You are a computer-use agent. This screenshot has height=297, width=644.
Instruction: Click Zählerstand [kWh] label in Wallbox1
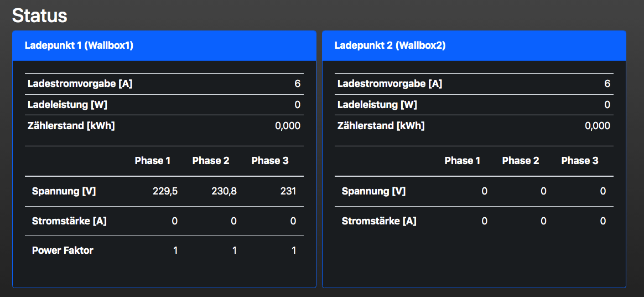pos(71,126)
